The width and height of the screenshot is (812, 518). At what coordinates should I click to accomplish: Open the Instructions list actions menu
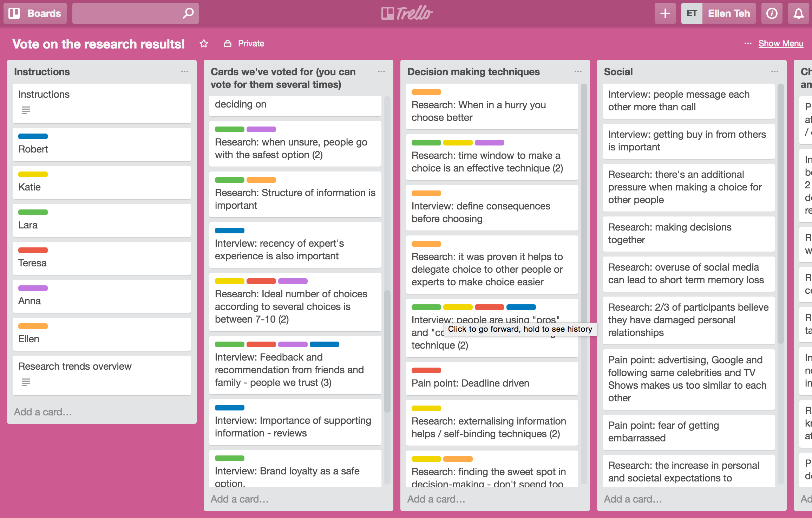[185, 72]
